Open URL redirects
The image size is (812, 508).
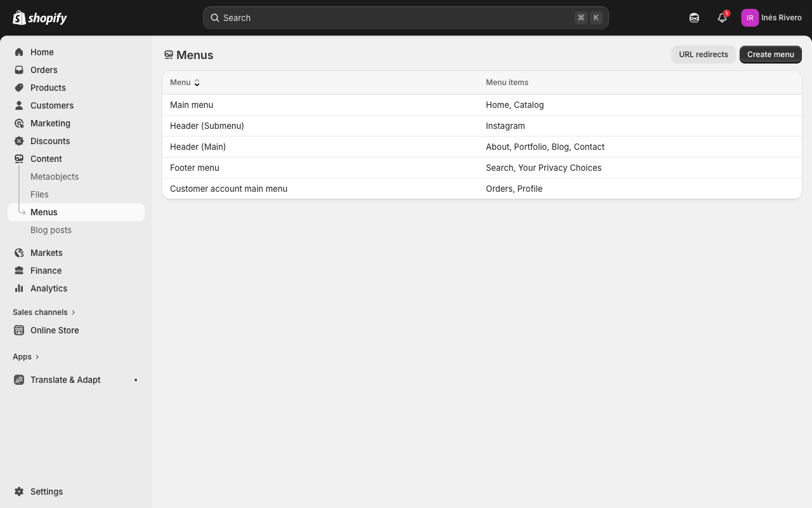[704, 55]
